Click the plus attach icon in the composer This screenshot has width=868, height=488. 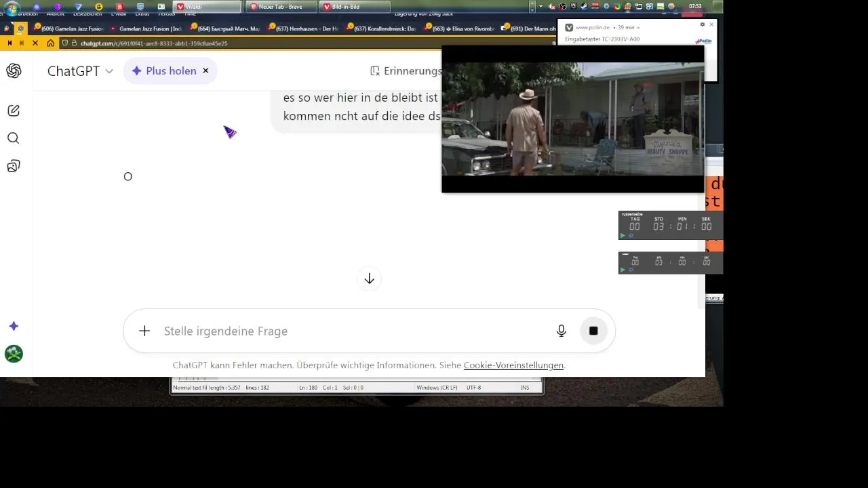click(x=144, y=331)
